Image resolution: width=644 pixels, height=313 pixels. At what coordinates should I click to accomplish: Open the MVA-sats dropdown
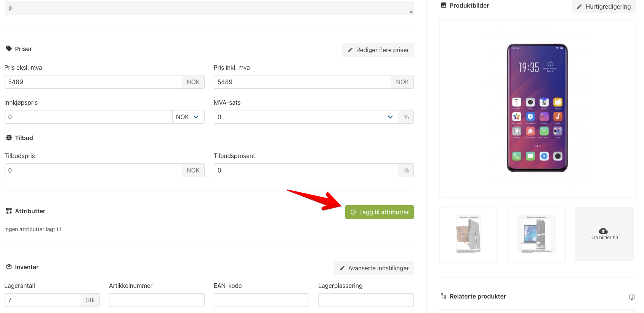pos(306,117)
